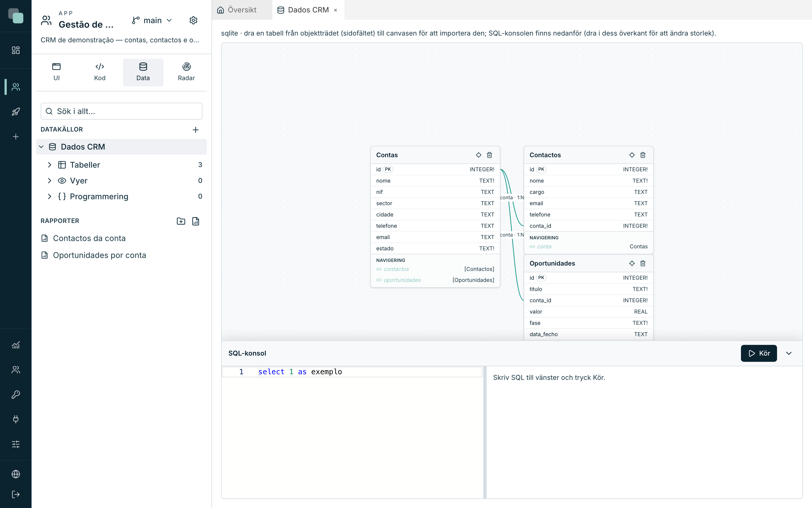
Task: Close the Dados CRM tab
Action: point(336,10)
